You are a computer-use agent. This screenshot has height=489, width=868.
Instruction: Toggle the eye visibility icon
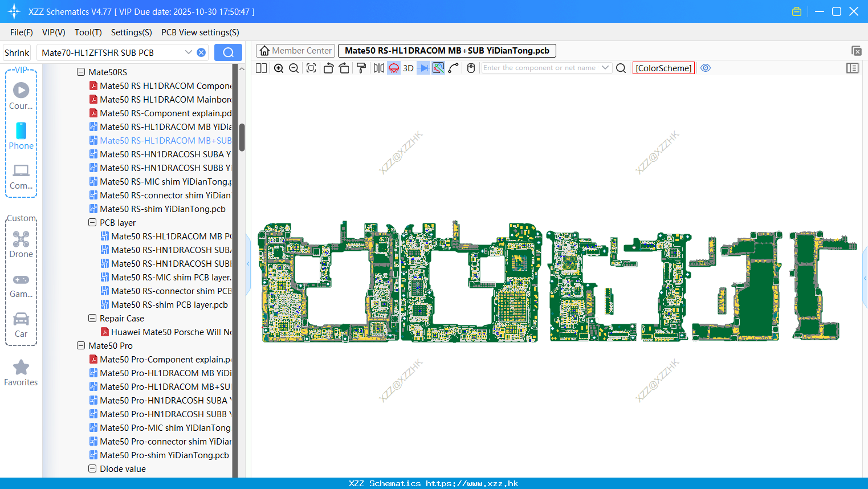pos(706,68)
